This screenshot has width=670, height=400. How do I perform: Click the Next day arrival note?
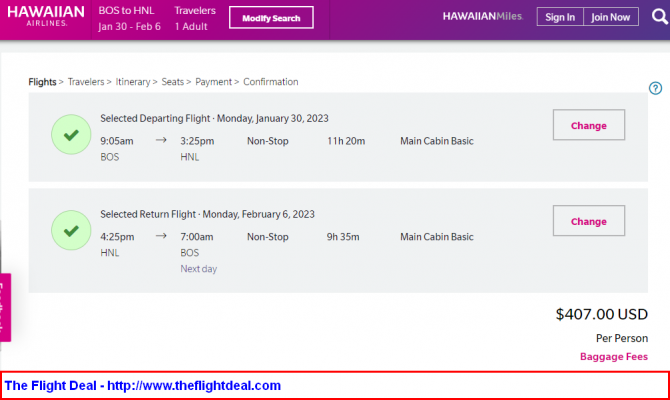(199, 269)
